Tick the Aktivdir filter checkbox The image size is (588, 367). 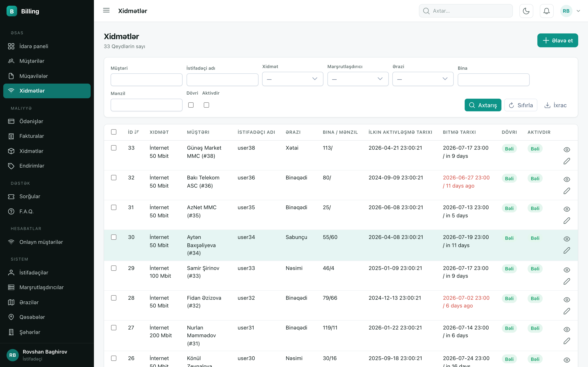(x=206, y=105)
